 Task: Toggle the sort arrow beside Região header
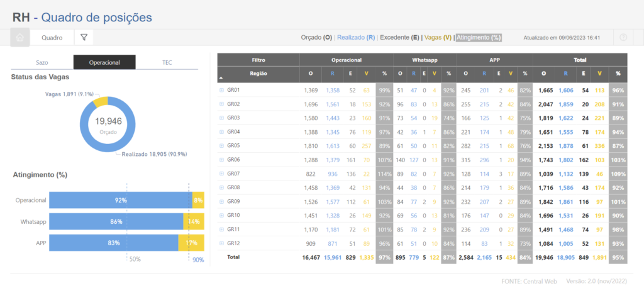221,77
